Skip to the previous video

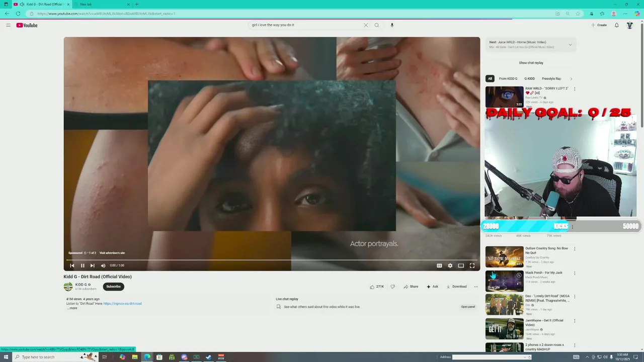coord(72,265)
